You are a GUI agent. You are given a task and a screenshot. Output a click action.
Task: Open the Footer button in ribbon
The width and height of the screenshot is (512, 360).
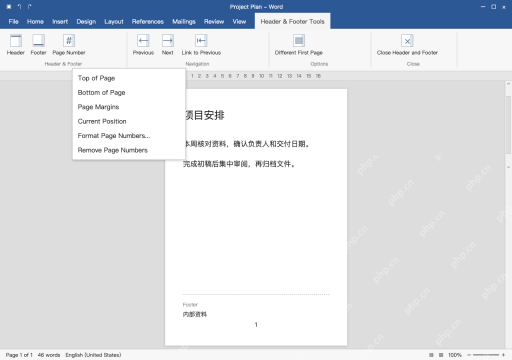pyautogui.click(x=38, y=45)
